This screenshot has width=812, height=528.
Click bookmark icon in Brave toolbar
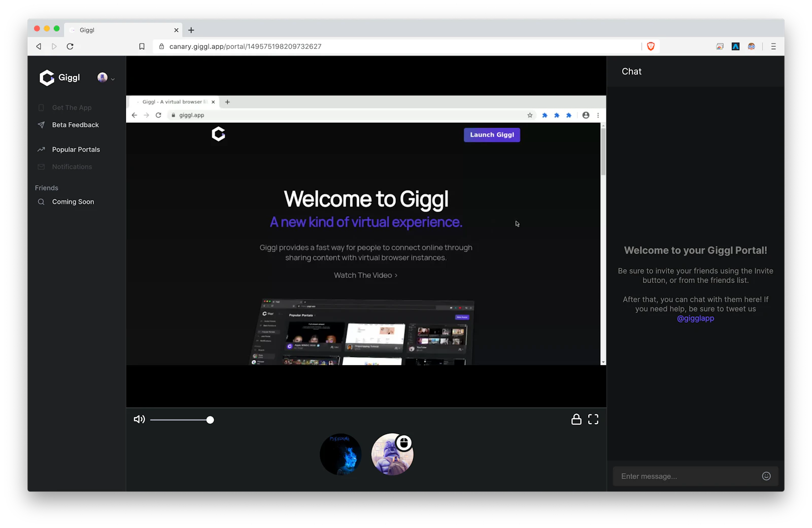[x=142, y=46]
